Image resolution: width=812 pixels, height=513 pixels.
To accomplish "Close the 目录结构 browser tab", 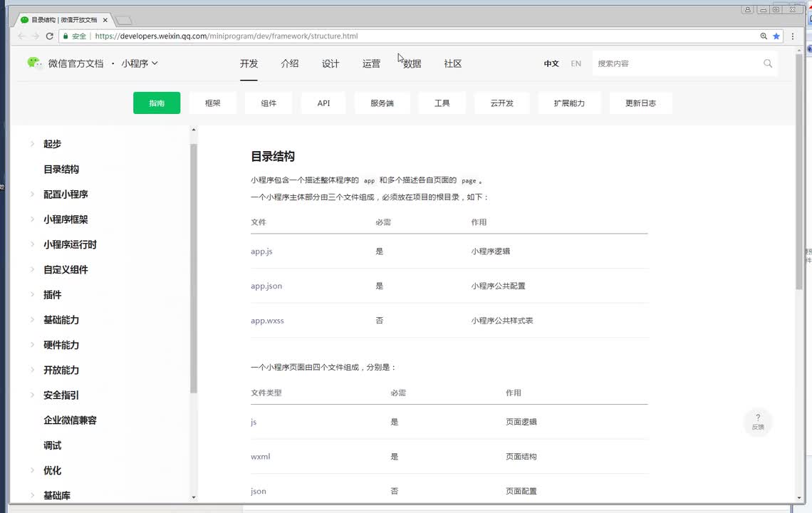I will (x=105, y=20).
